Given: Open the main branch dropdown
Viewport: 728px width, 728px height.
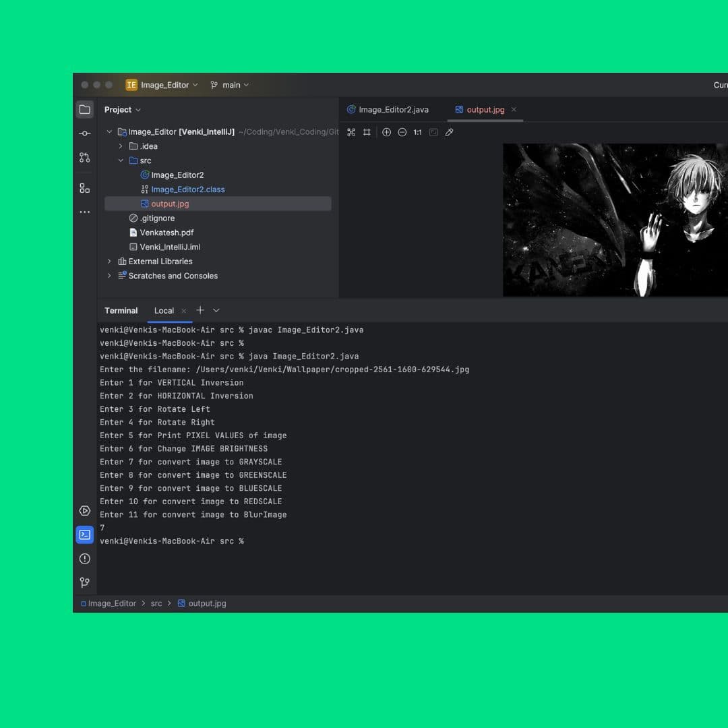Looking at the screenshot, I should pos(230,85).
